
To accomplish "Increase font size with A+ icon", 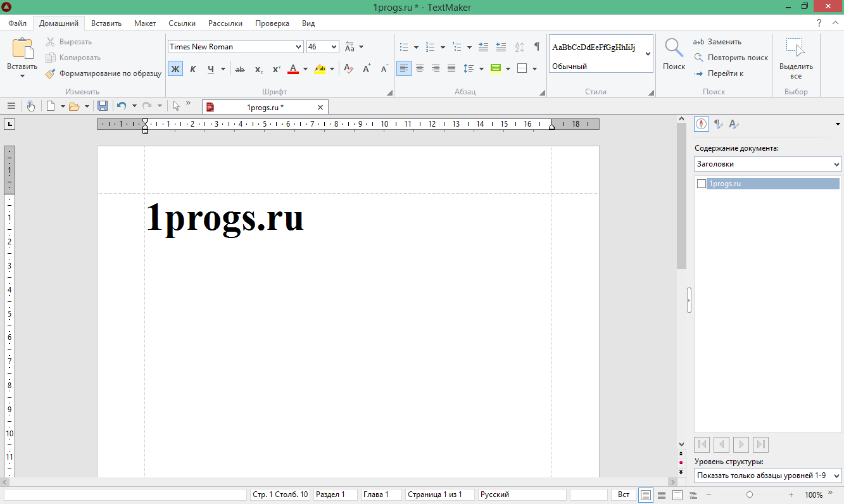I will pyautogui.click(x=367, y=68).
